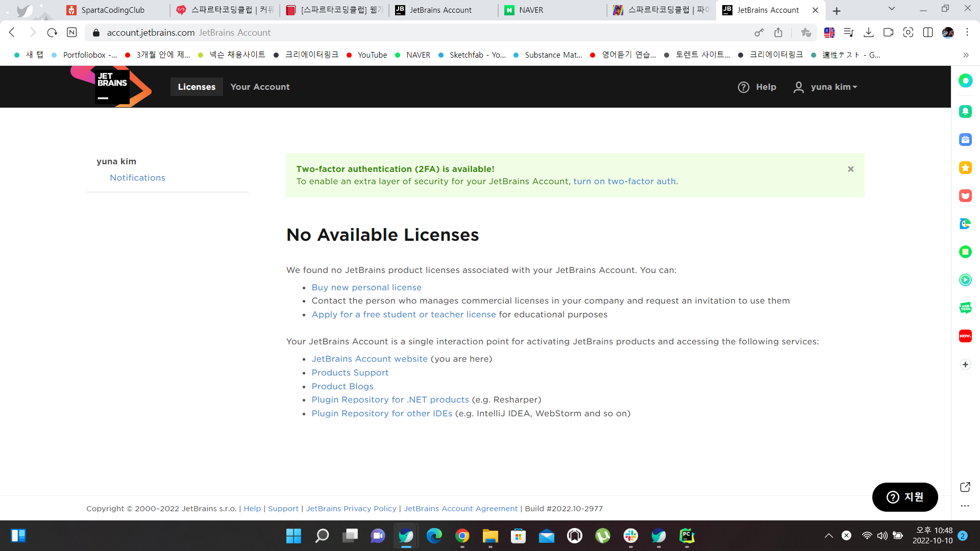
Task: Open the red Pocket sidebar panel
Action: pos(965,196)
